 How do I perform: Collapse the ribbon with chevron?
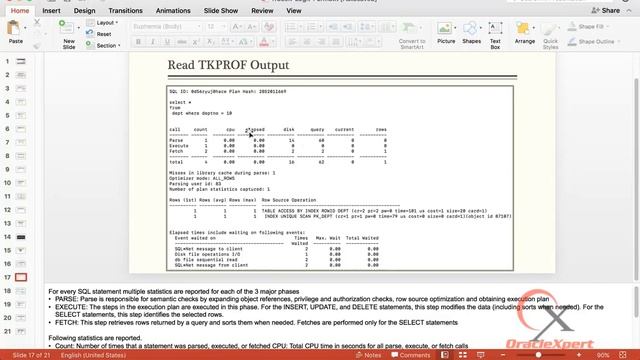629,11
